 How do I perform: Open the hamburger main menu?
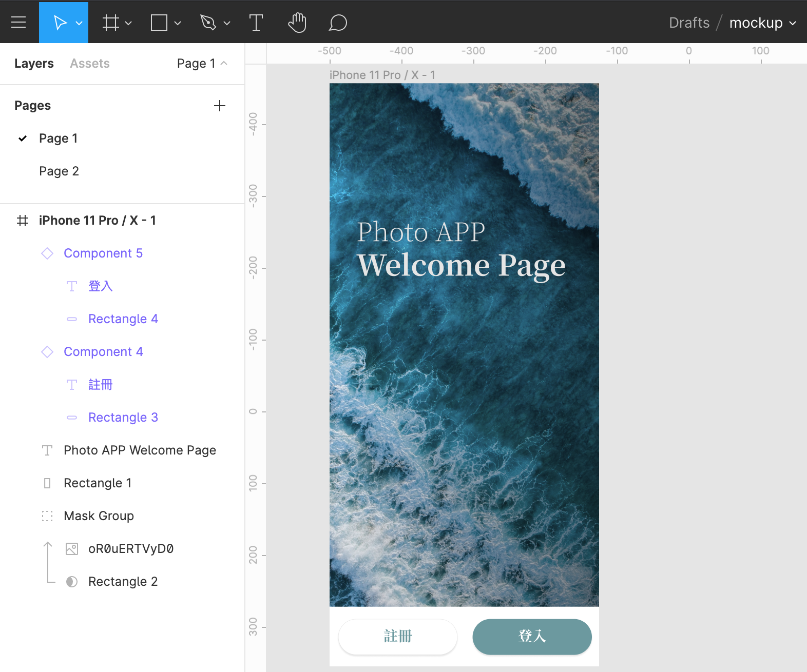click(x=18, y=23)
